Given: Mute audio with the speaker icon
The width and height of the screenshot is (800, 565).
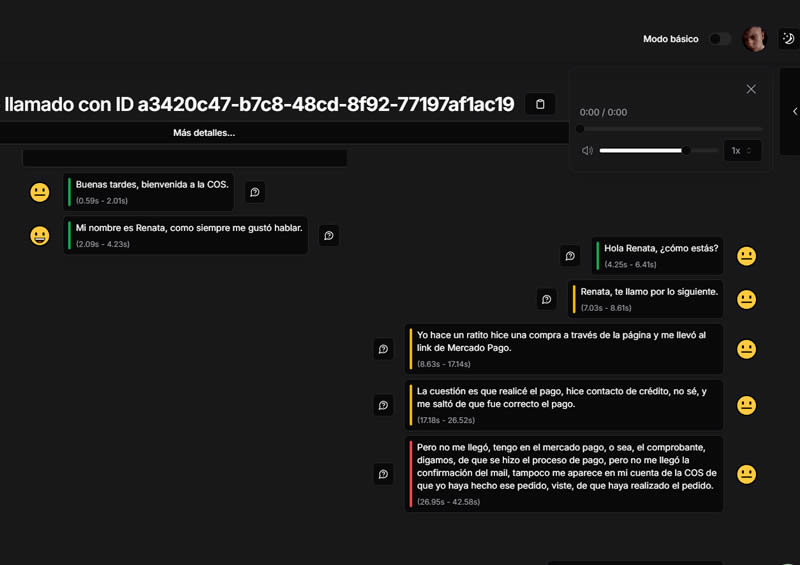Looking at the screenshot, I should tap(587, 151).
